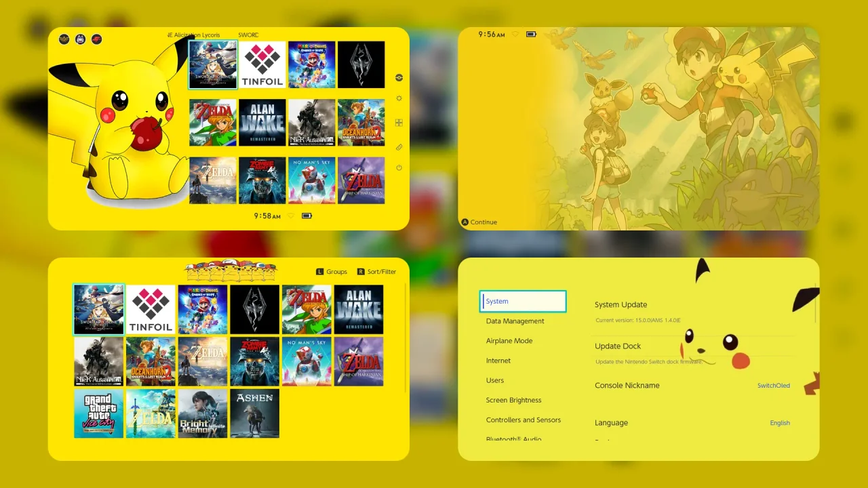Viewport: 868px width, 488px height.
Task: Select the Sleep Mode power icon
Action: tap(399, 167)
